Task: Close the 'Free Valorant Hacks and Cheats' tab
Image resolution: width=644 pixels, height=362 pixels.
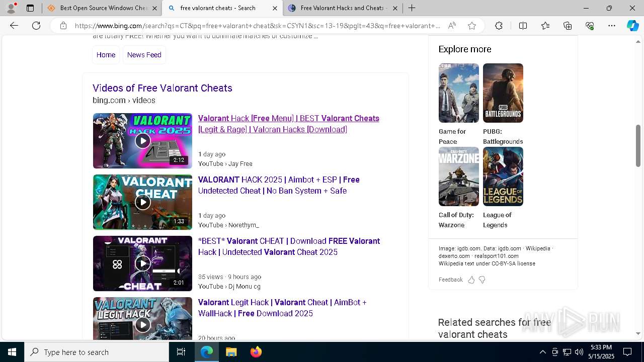Action: (x=395, y=8)
